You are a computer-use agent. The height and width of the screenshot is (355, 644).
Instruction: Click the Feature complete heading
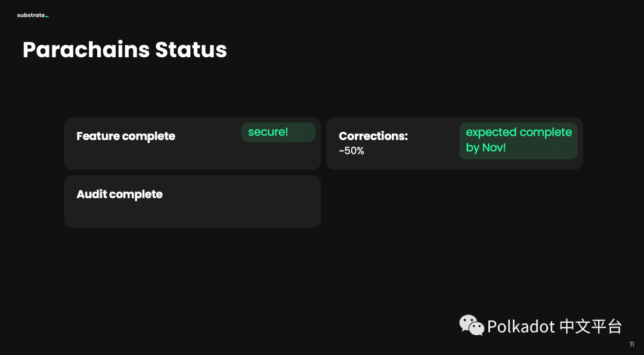tap(126, 136)
